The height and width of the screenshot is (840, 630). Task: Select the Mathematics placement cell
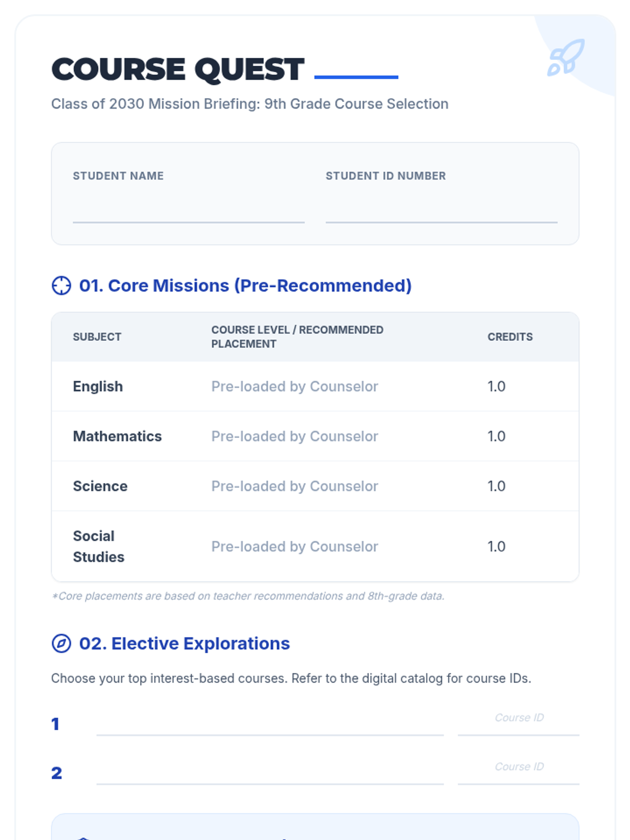pyautogui.click(x=295, y=436)
